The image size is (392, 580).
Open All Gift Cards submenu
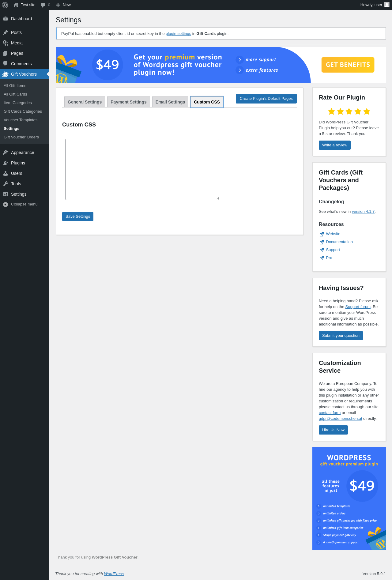tap(15, 94)
